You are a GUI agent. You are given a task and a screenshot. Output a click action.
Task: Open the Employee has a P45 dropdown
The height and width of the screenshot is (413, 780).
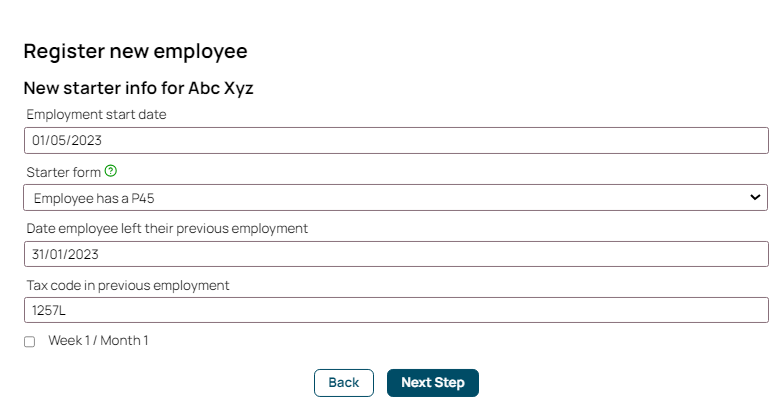point(395,198)
